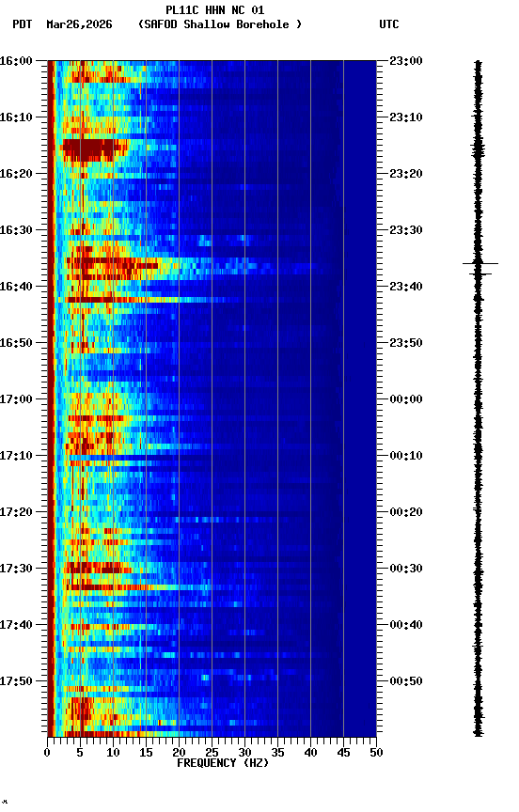Image resolution: width=519 pixels, height=812 pixels.
Task: Click the 30 Hz frequency axis label
Action: (244, 753)
